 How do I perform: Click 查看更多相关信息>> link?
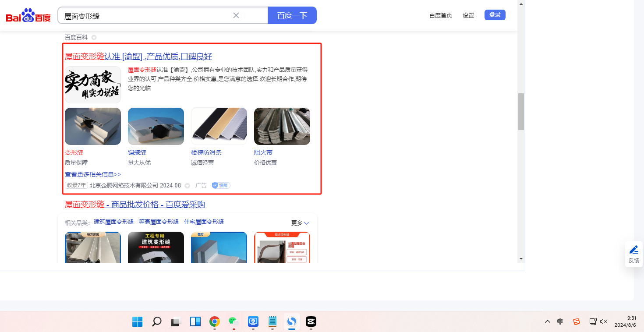pyautogui.click(x=93, y=174)
